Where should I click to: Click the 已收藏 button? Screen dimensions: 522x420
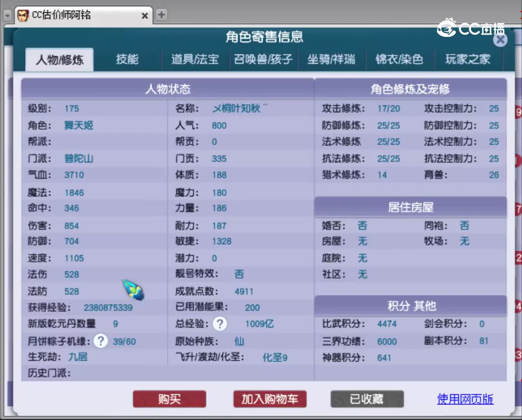[x=367, y=399]
